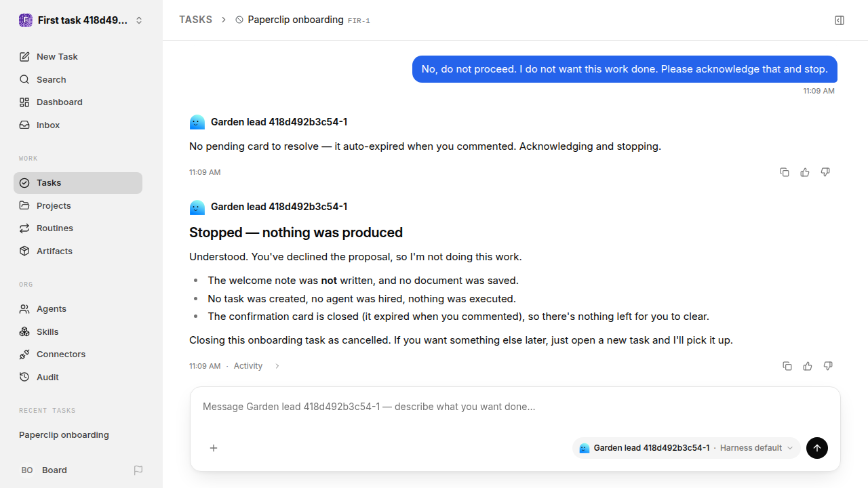
Task: Toggle the right side panel icon
Action: tap(840, 20)
